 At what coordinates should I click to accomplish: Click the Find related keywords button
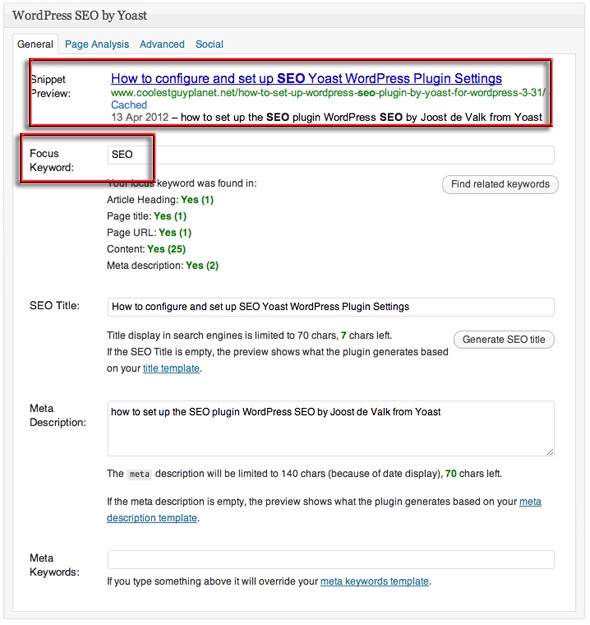(500, 184)
